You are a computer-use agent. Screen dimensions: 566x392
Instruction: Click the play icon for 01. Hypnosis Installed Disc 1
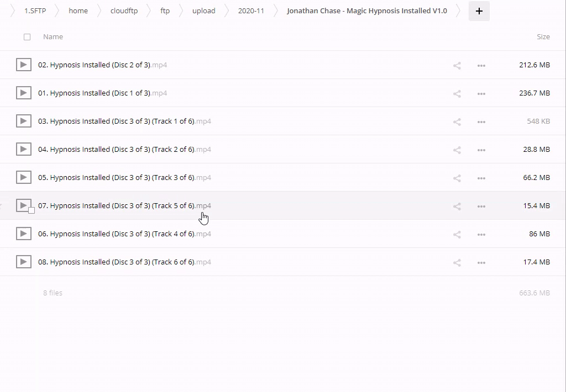tap(23, 93)
